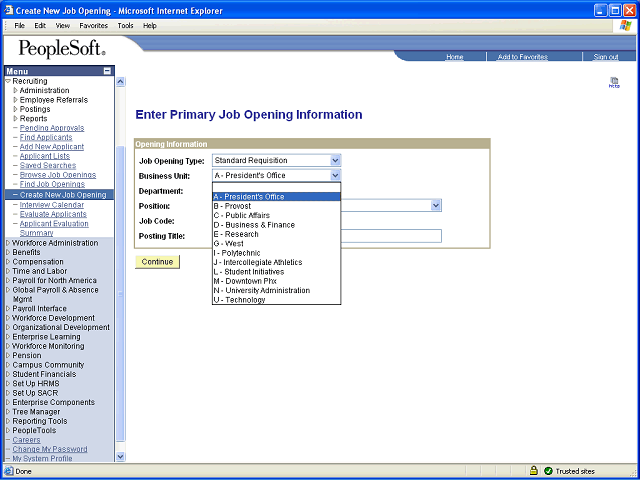Expand Employee Referrals folder
Image resolution: width=640 pixels, height=480 pixels.
coord(16,100)
